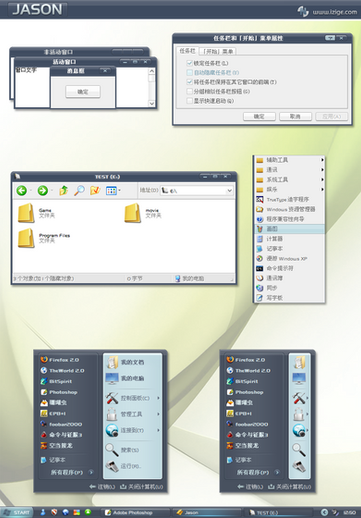Expand the Views button dropdown arrow

[119, 191]
